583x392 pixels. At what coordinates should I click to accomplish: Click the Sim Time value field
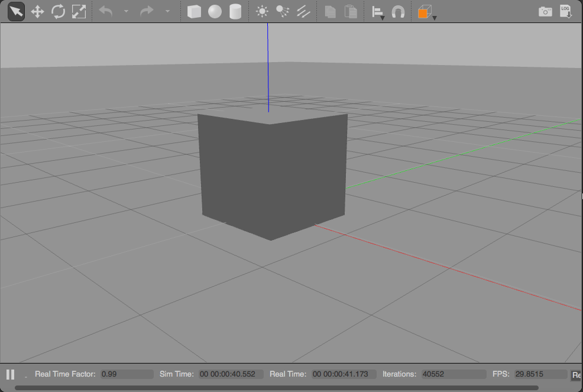(231, 374)
